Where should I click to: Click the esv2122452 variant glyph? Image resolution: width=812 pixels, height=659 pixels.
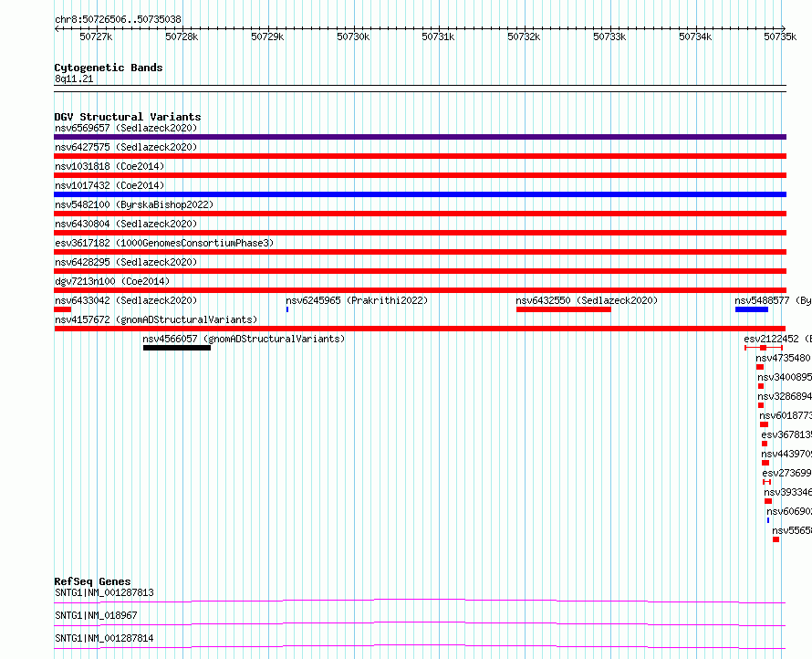[764, 348]
